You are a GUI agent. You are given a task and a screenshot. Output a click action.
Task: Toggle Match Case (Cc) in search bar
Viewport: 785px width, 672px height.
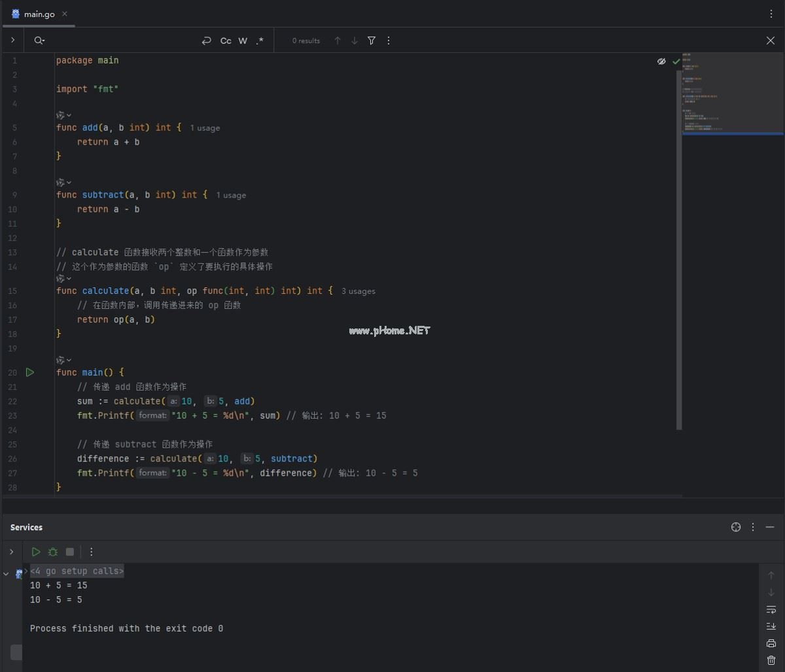(226, 41)
